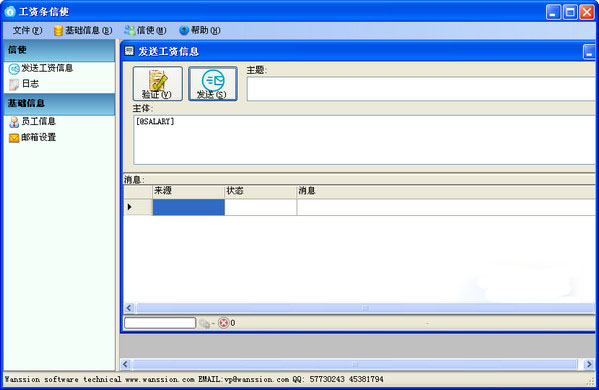Click the 发送(S) send button
This screenshot has width=599, height=390.
[213, 84]
